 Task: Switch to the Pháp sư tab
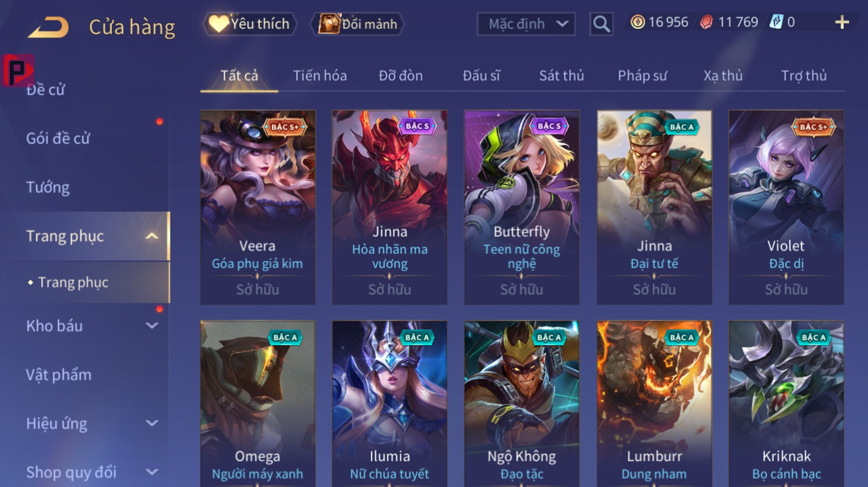(642, 75)
